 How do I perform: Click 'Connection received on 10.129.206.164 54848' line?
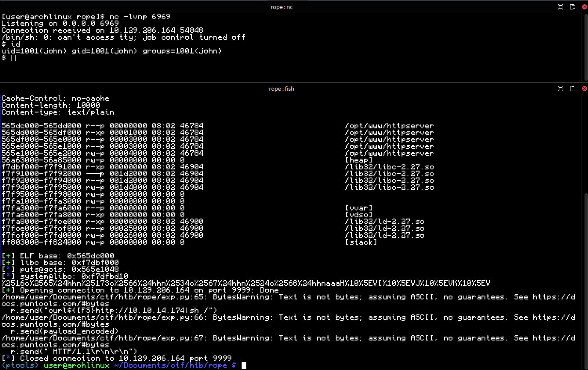(x=102, y=30)
